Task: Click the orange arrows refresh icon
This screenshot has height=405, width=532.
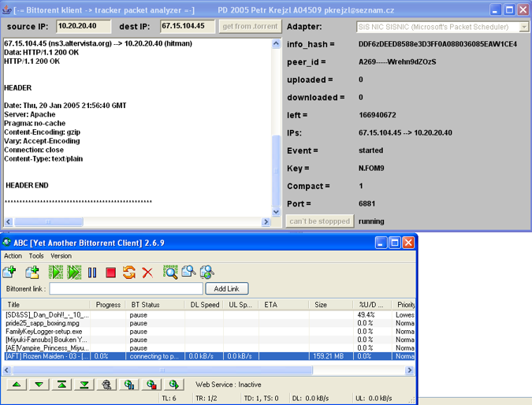Action: tap(129, 272)
